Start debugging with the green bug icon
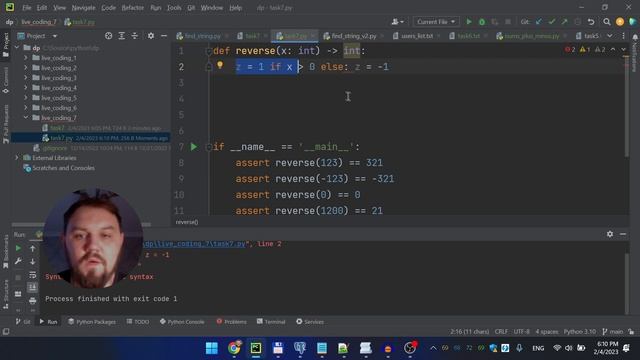The image size is (640, 360). tap(482, 22)
